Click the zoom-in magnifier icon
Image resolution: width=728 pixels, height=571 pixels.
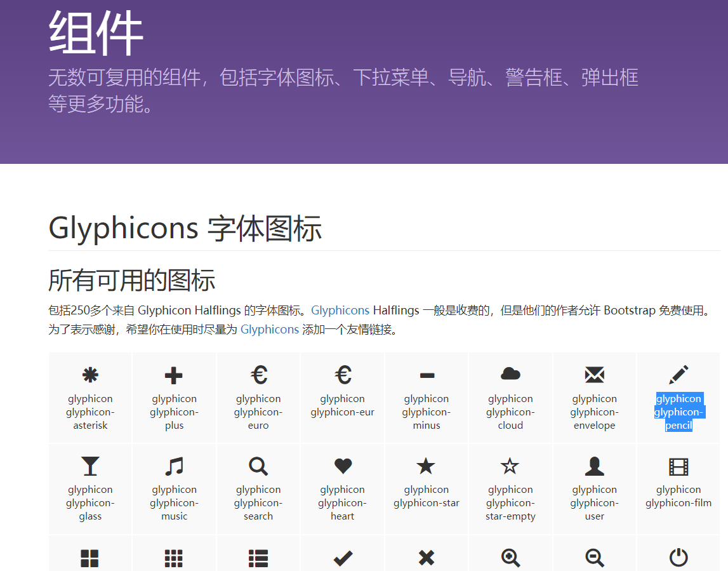coord(510,558)
